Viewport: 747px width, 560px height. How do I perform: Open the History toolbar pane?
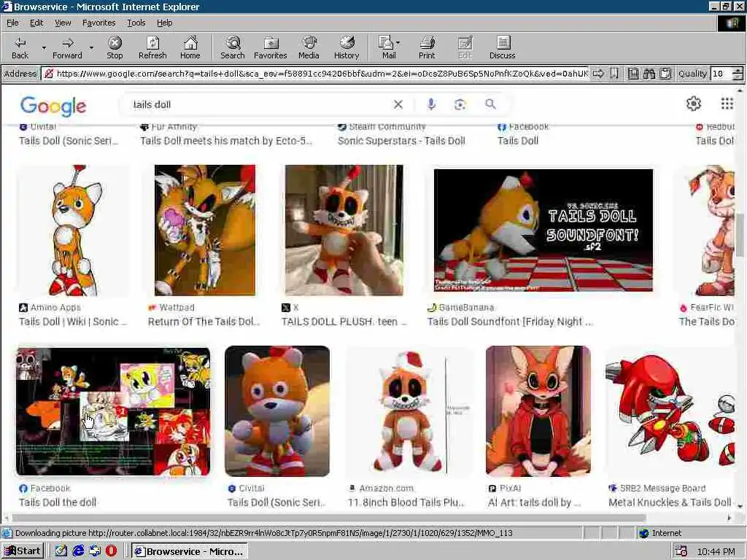tap(347, 47)
